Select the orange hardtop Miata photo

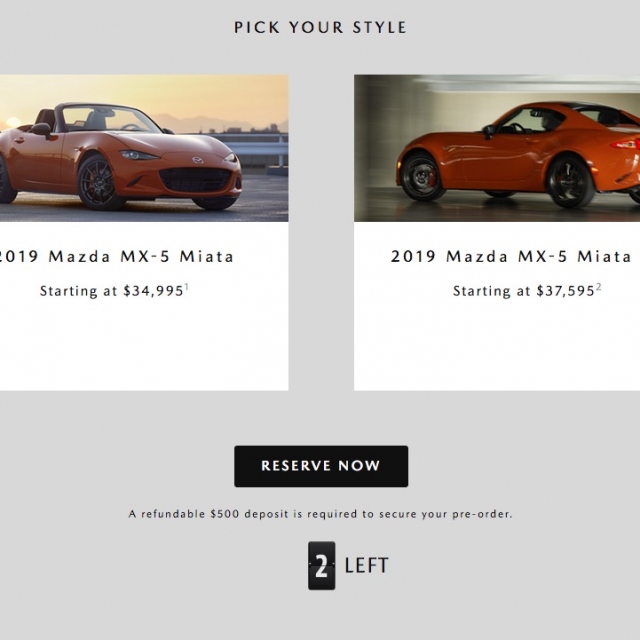pyautogui.click(x=497, y=148)
